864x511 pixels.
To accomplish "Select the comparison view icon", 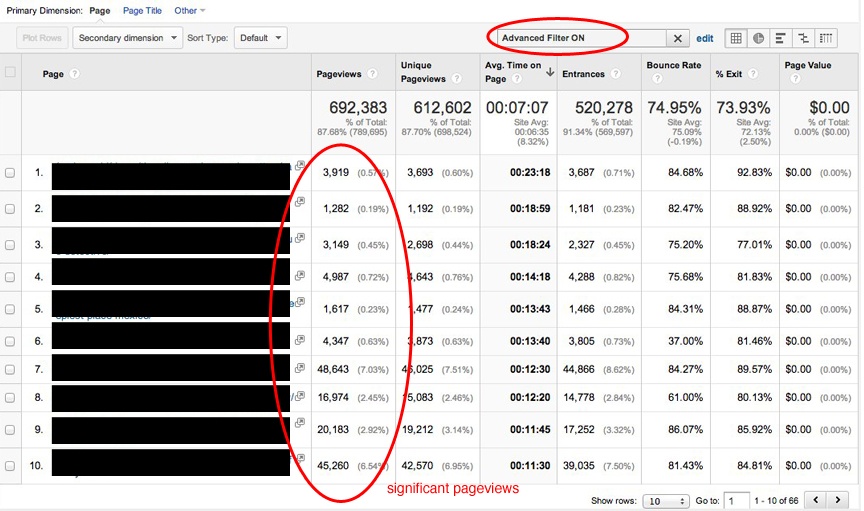I will [x=804, y=38].
